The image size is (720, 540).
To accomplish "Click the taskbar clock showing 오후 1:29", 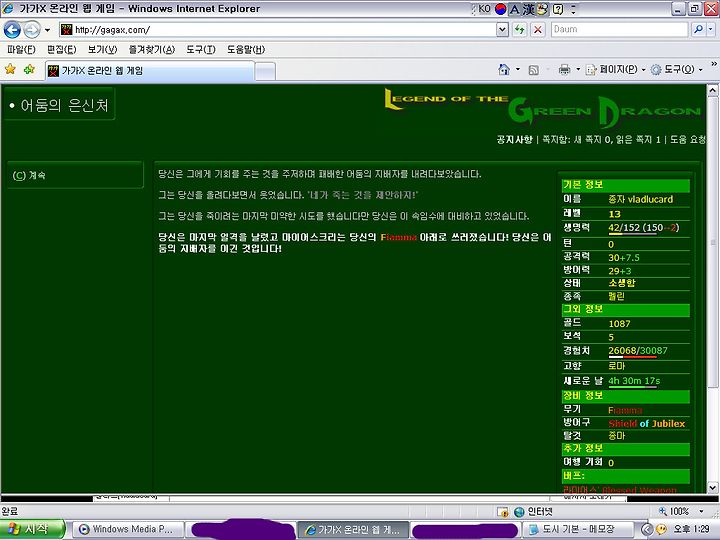I will click(x=692, y=529).
